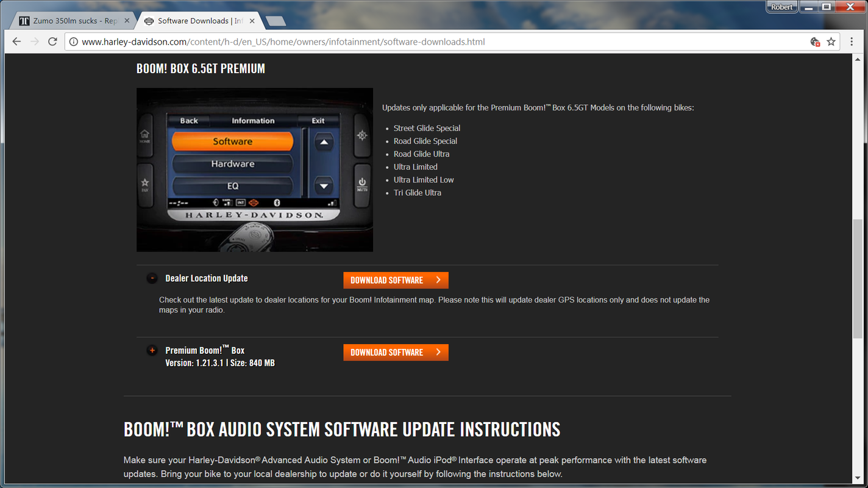This screenshot has width=868, height=488.
Task: Click the Audio System Software Update Instructions heading
Action: (x=342, y=429)
